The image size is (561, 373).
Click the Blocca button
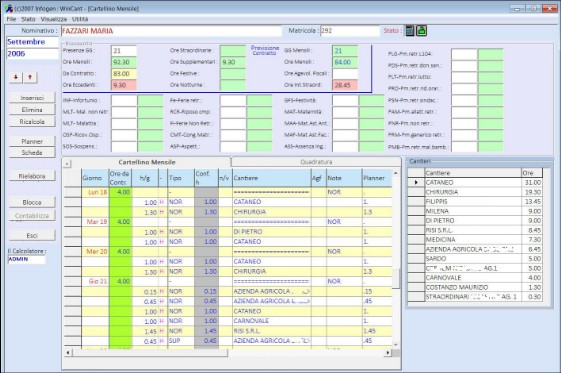point(32,202)
